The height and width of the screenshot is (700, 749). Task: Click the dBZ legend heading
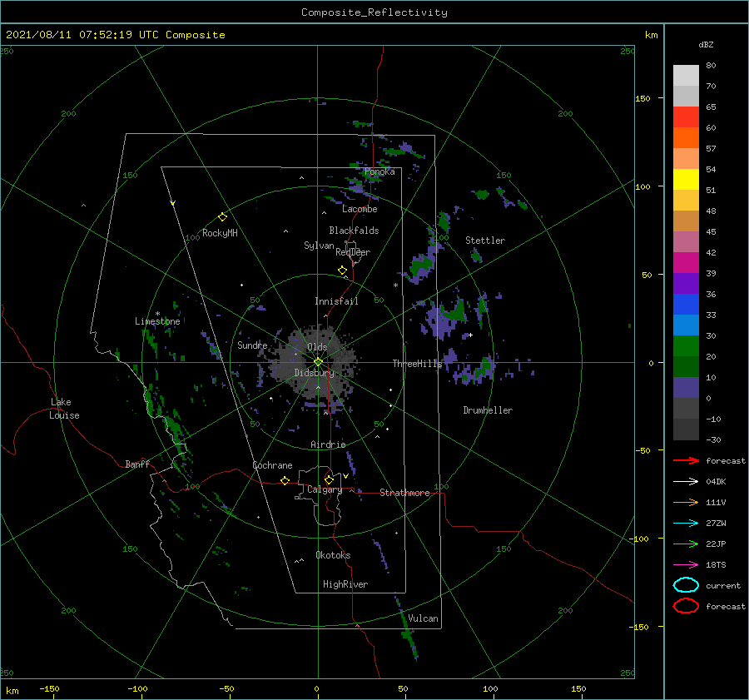point(706,44)
